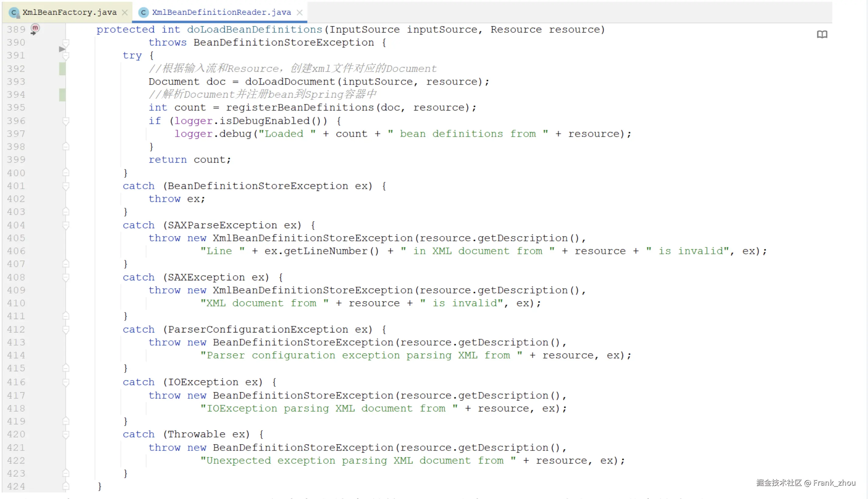Click the fold end marker at line 407

click(x=66, y=264)
